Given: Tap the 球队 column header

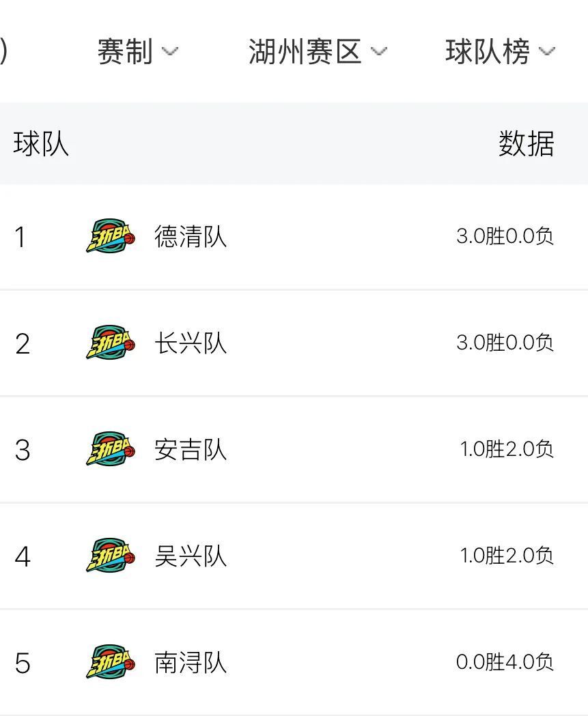Looking at the screenshot, I should tap(41, 144).
